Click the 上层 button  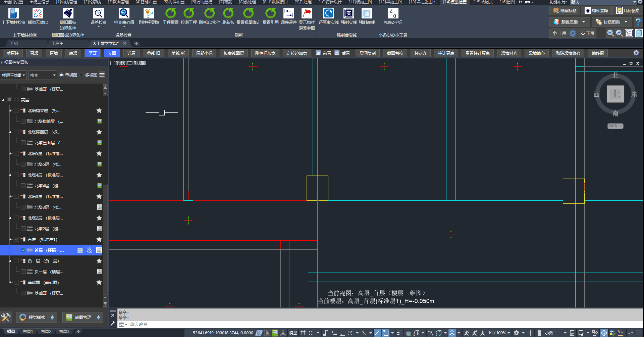(x=559, y=33)
